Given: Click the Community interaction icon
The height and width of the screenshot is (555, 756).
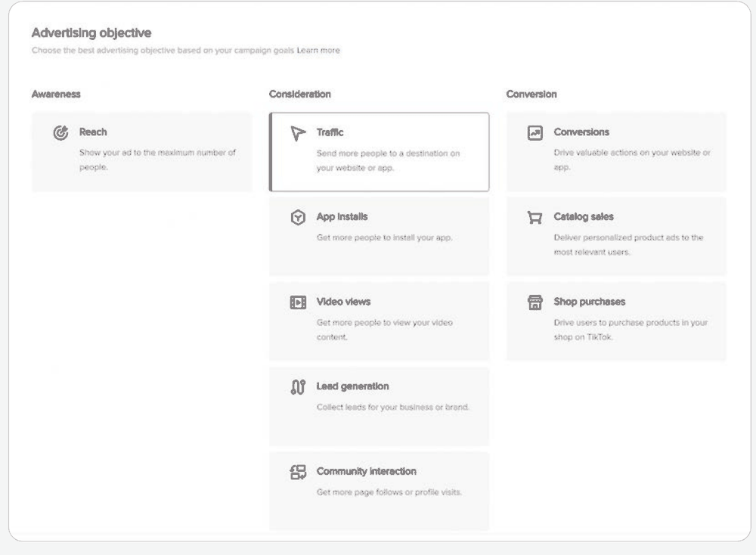Looking at the screenshot, I should (x=298, y=472).
